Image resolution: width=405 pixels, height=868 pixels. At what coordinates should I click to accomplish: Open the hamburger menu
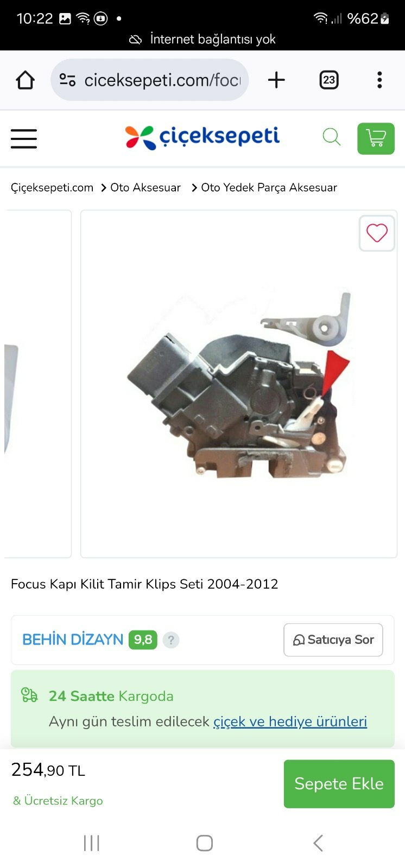coord(24,139)
